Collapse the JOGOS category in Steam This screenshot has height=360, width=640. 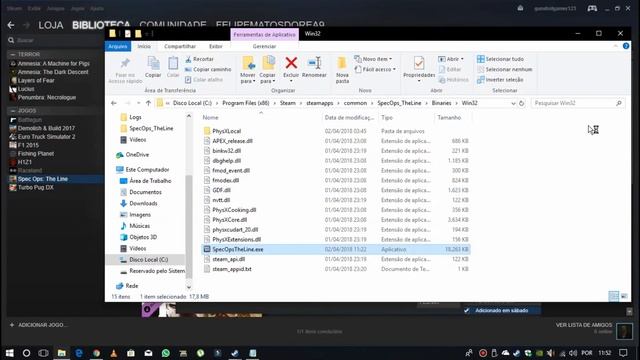click(13, 111)
